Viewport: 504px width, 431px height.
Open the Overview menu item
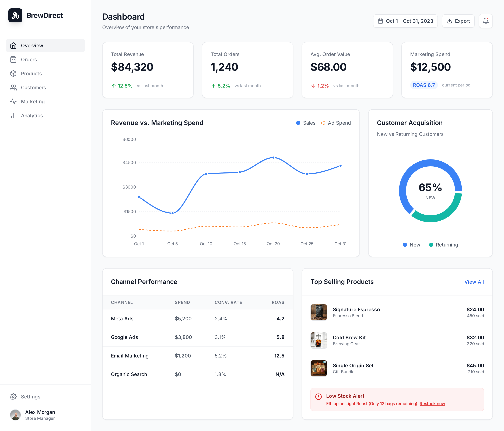click(x=45, y=46)
